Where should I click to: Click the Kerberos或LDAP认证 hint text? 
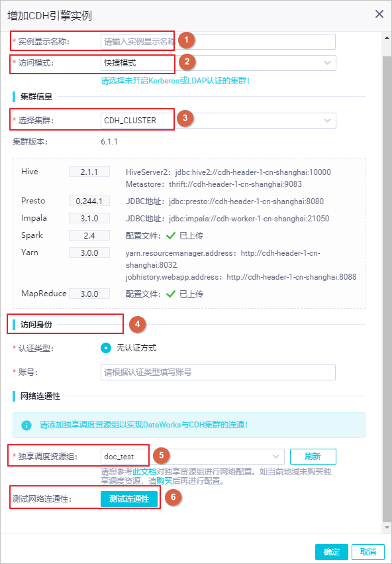[x=175, y=81]
